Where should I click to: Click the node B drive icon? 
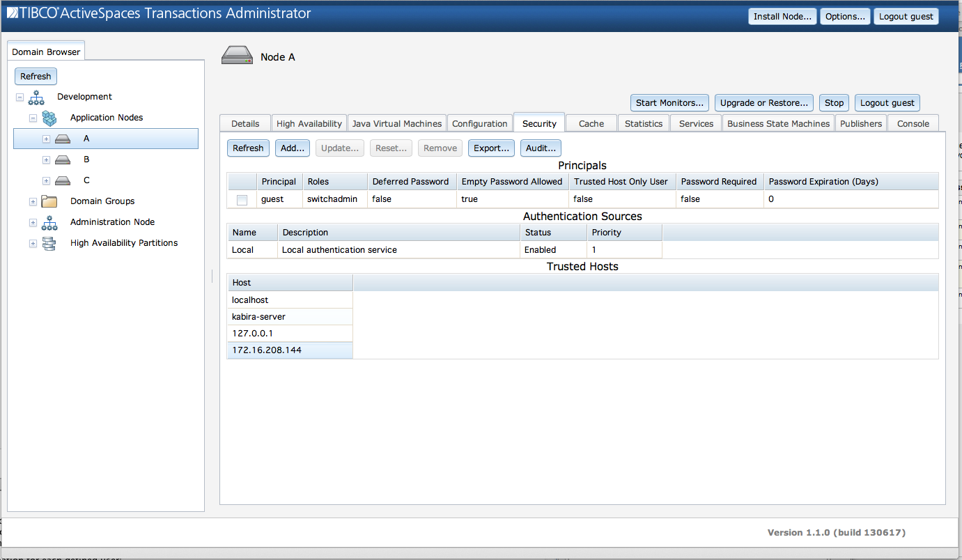coord(63,160)
